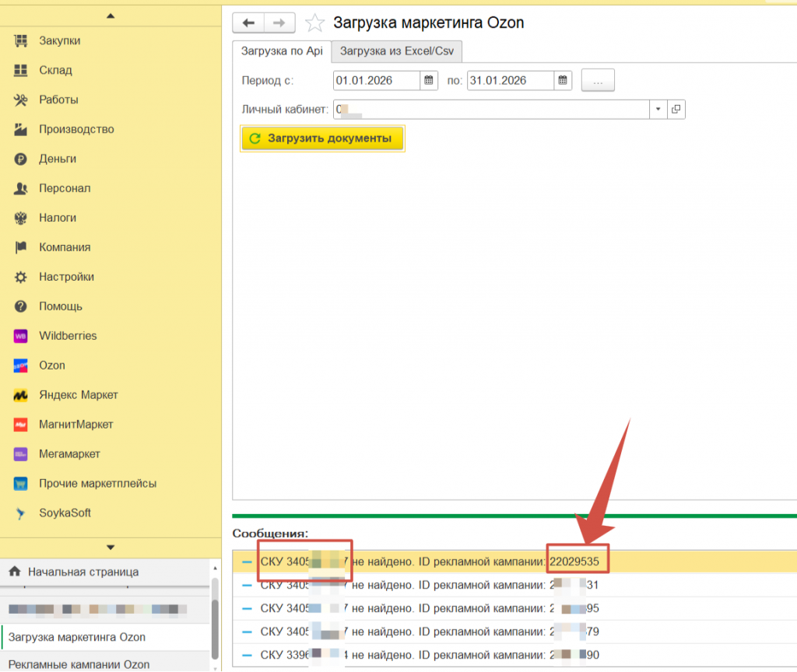
Task: Expand the Личный кабинет dropdown list
Action: click(x=658, y=110)
